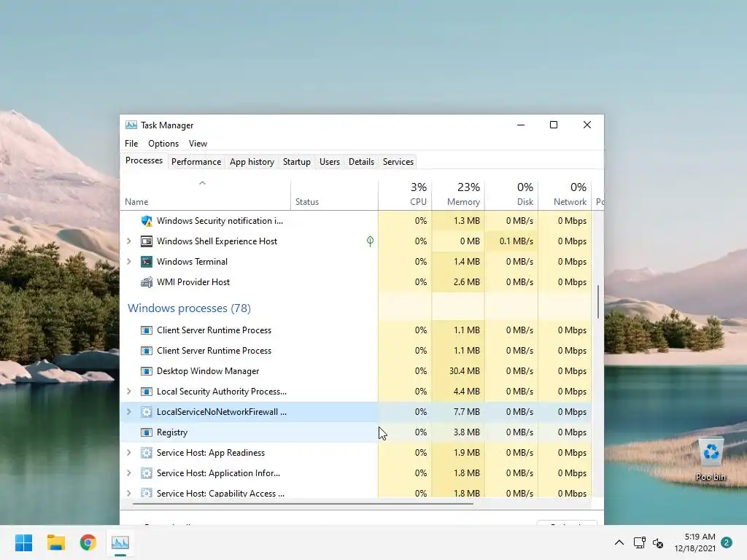Click the 2.6 MB memory value
The width and height of the screenshot is (747, 560).
pyautogui.click(x=466, y=282)
